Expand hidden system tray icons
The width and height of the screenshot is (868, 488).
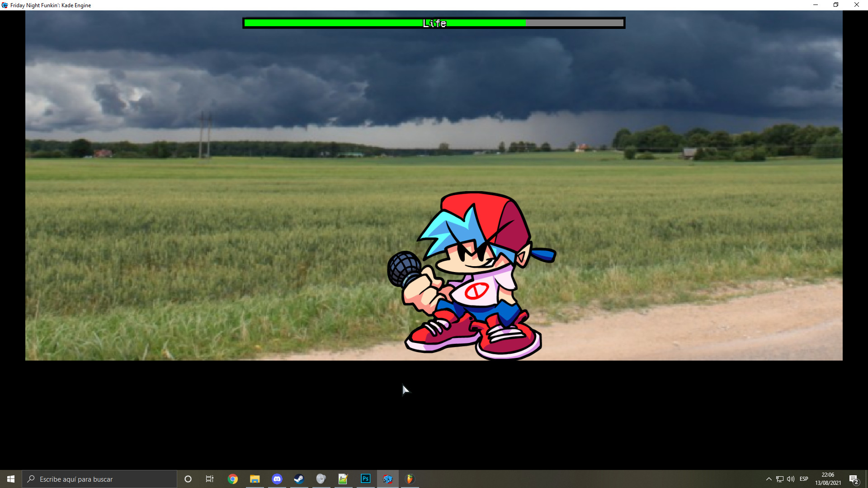click(x=769, y=479)
